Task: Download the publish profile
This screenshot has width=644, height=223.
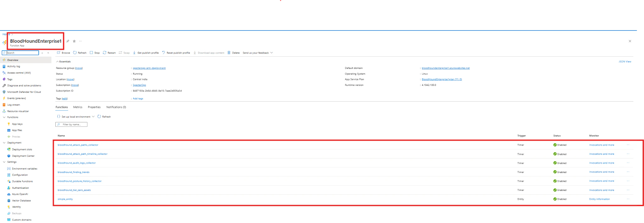Action: point(146,53)
